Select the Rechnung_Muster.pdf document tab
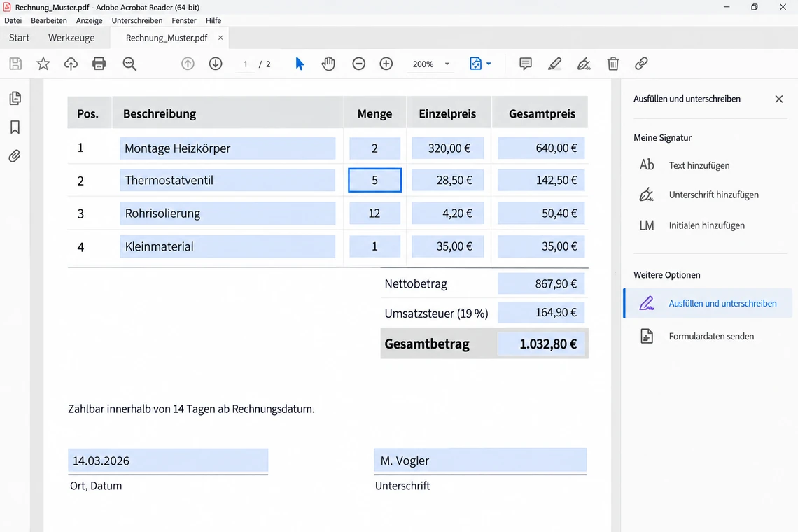 167,38
